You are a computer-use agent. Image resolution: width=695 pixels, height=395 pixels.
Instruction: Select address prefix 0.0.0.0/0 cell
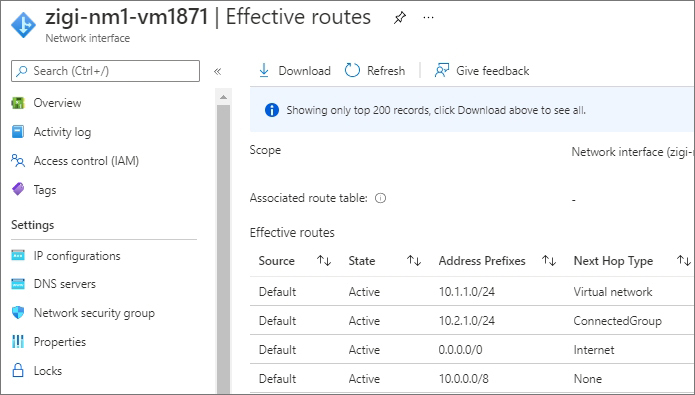click(461, 350)
